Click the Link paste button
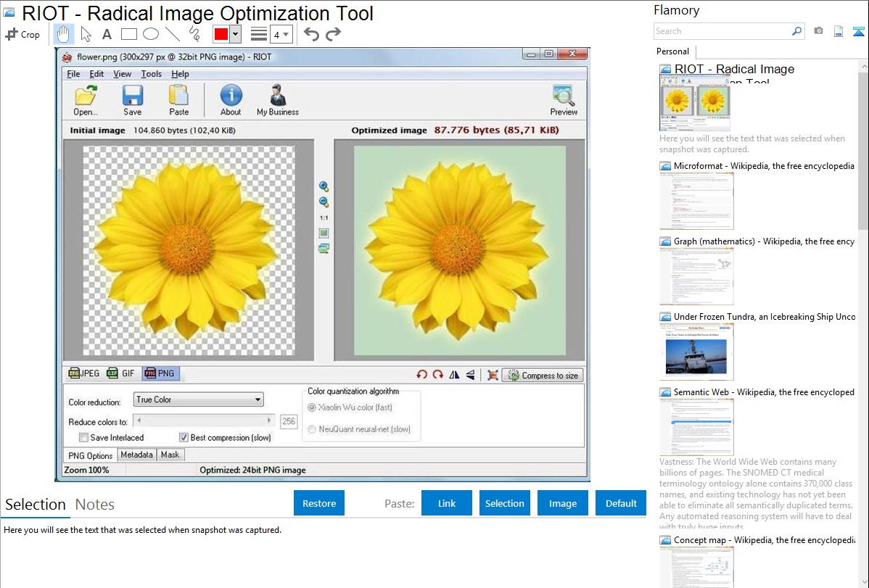Viewport: 869px width, 588px height. click(447, 503)
